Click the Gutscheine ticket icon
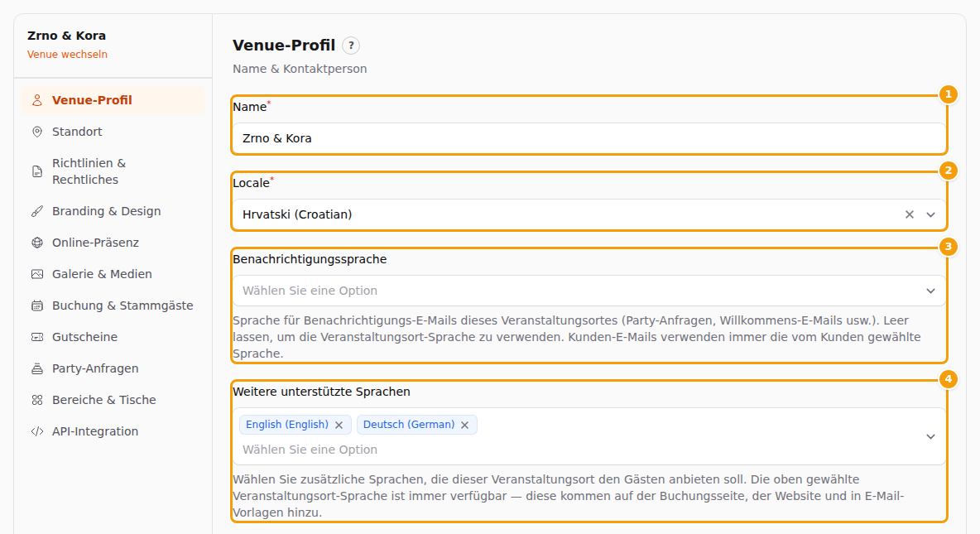 [x=37, y=337]
